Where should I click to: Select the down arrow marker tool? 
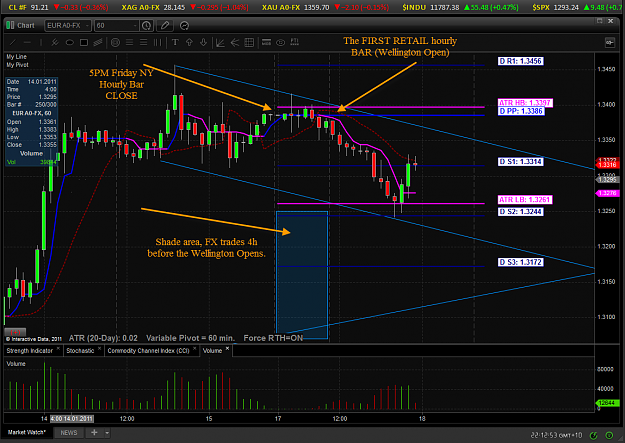(203, 42)
